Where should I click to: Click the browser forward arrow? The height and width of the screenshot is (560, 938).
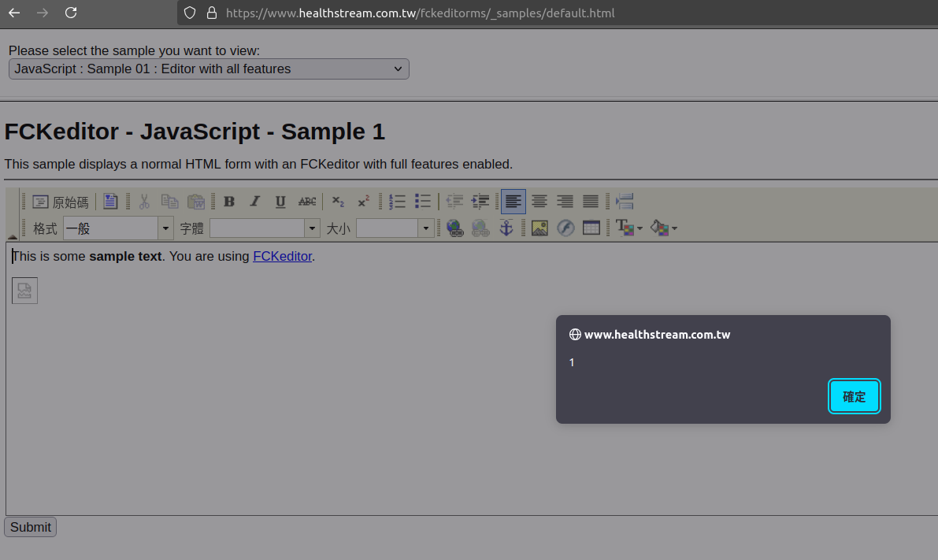point(43,13)
